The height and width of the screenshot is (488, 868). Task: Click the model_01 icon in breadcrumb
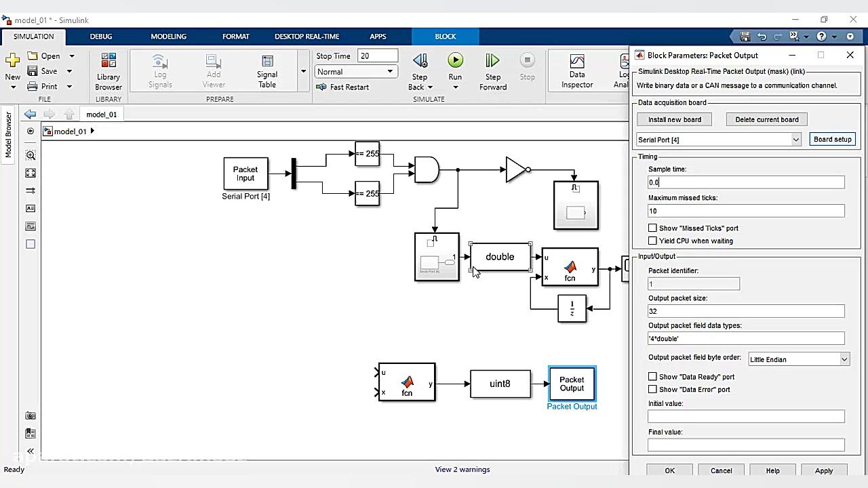(x=48, y=131)
